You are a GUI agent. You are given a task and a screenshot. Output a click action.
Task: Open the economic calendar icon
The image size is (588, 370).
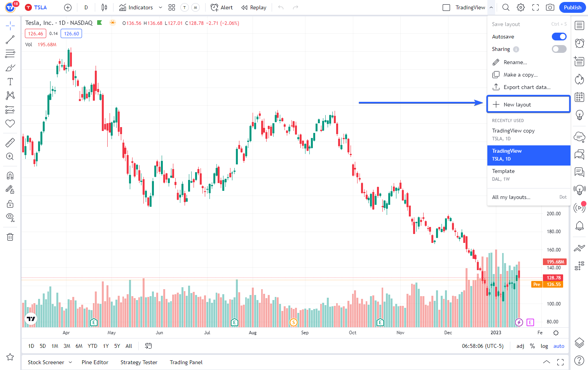pos(579,97)
